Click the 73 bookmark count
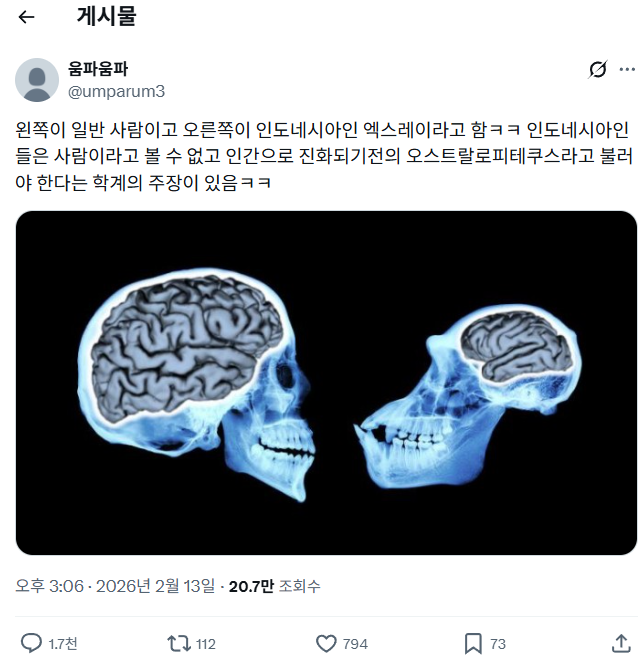Screen dimensions: 641x662 tap(498, 644)
